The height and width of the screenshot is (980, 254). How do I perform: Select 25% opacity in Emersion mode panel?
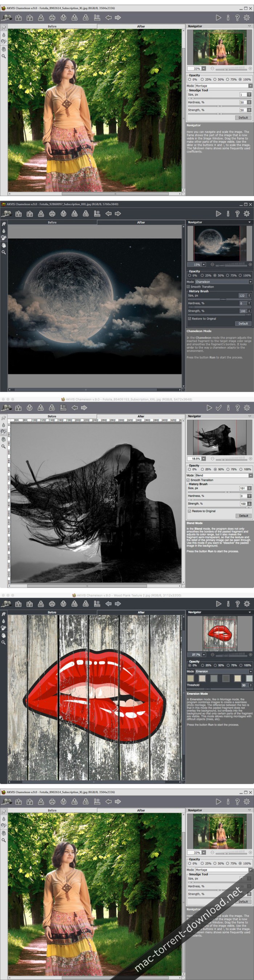point(202,665)
